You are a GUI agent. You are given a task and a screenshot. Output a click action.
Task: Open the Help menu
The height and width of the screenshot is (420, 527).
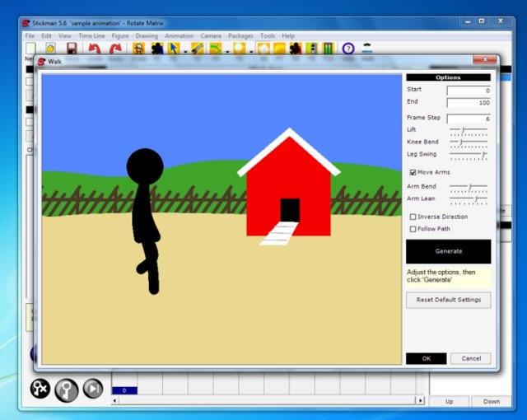pyautogui.click(x=288, y=35)
